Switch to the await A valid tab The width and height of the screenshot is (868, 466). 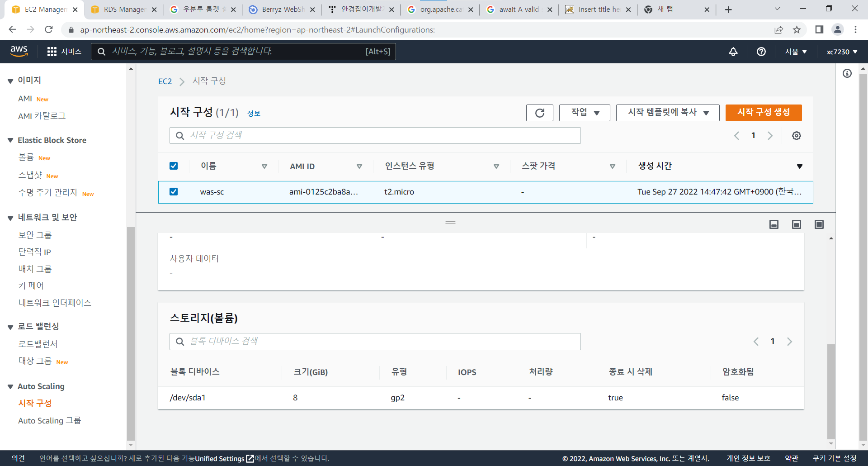(519, 10)
